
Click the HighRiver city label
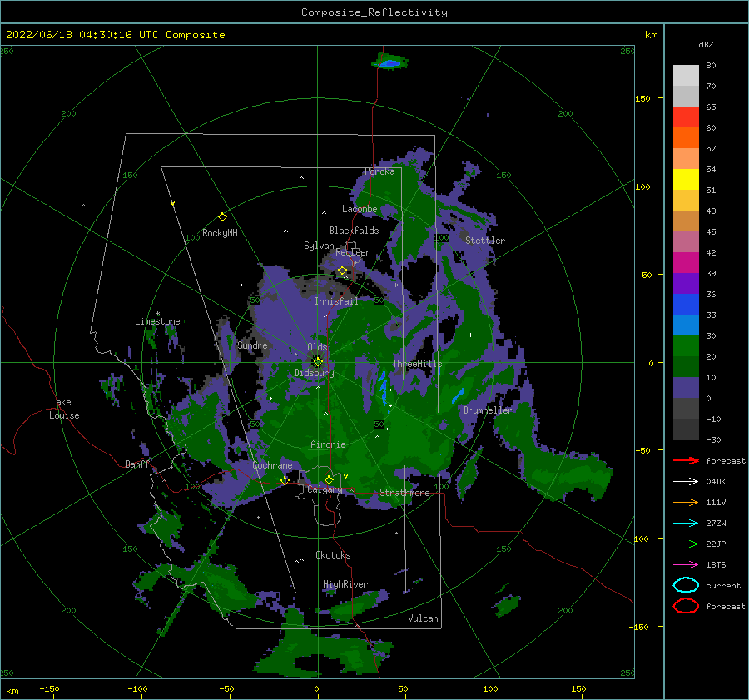point(345,584)
